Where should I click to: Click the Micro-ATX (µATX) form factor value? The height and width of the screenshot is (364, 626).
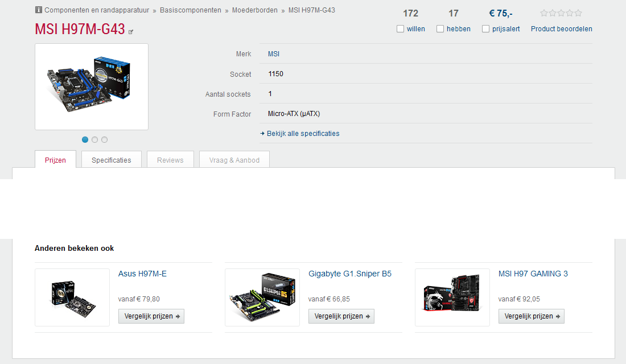click(294, 114)
